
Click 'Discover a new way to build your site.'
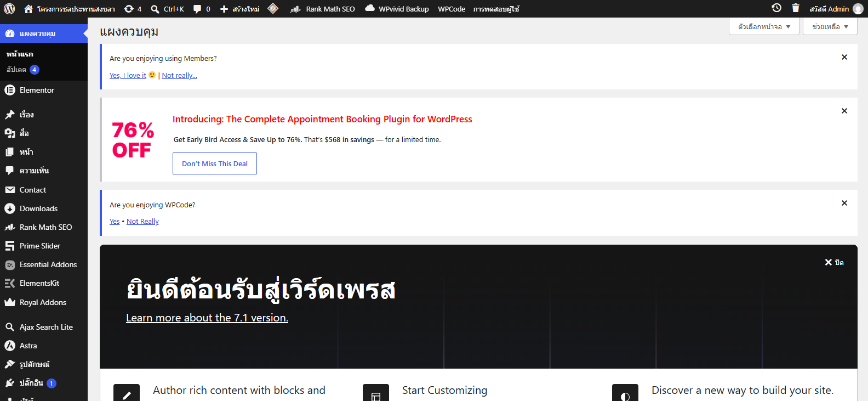coord(743,390)
